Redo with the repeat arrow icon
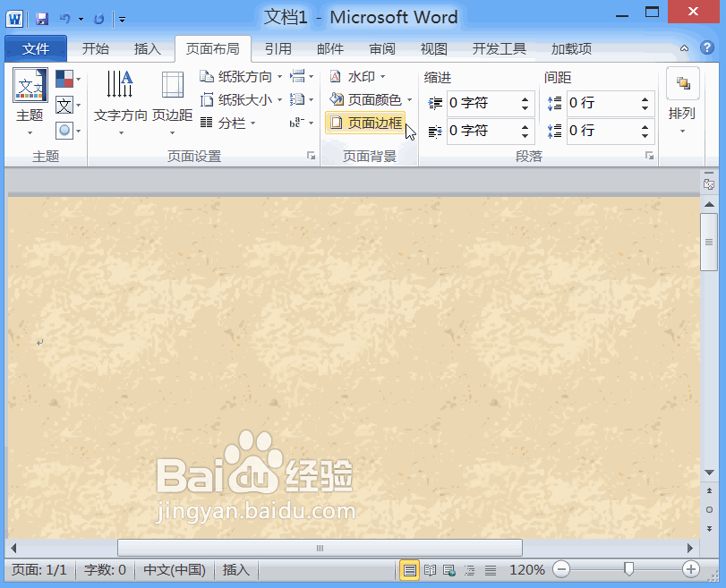726x588 pixels. tap(98, 19)
